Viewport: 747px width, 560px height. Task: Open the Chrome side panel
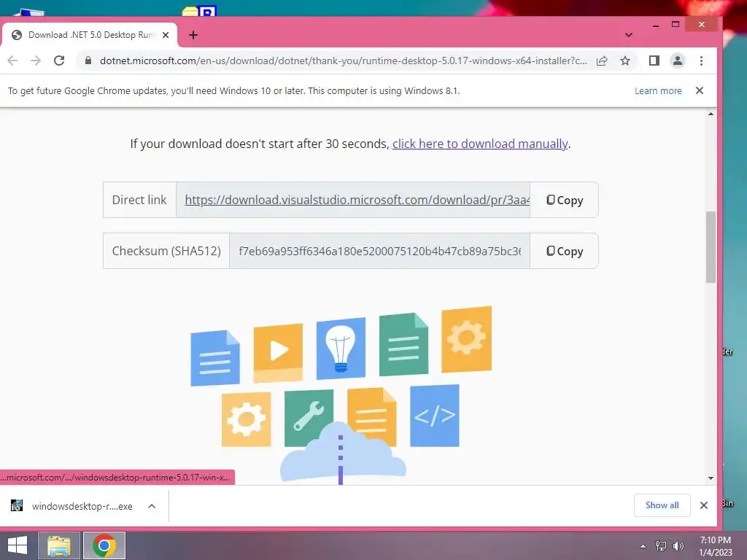[654, 61]
